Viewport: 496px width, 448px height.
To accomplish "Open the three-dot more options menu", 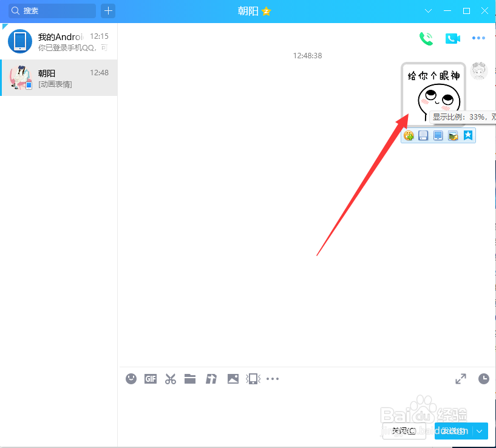I will (x=478, y=38).
